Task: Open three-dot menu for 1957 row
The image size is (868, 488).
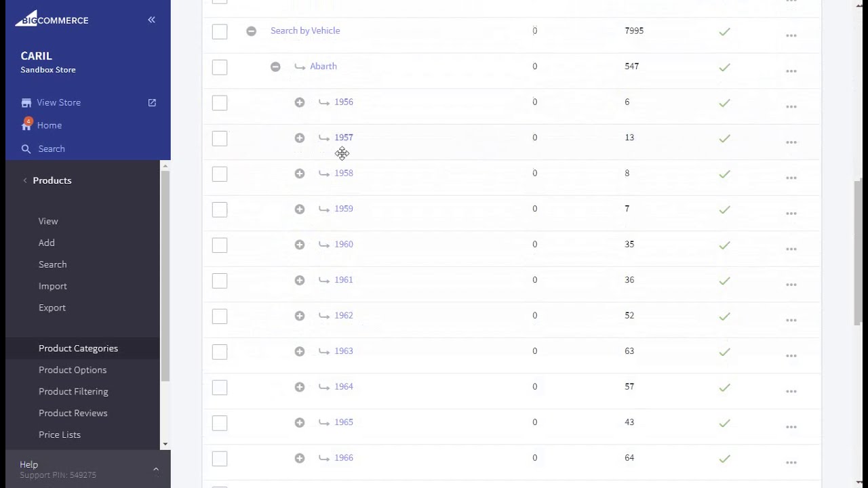Action: click(791, 142)
